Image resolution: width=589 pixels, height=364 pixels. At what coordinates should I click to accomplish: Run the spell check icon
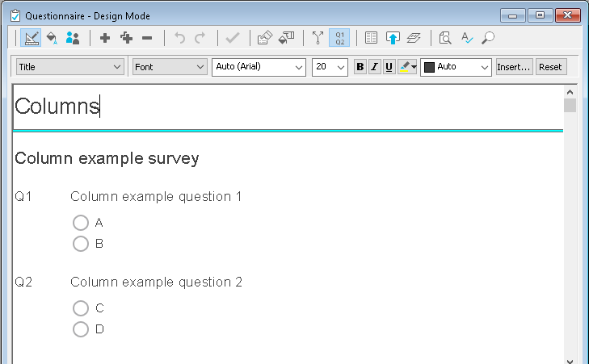pyautogui.click(x=466, y=38)
